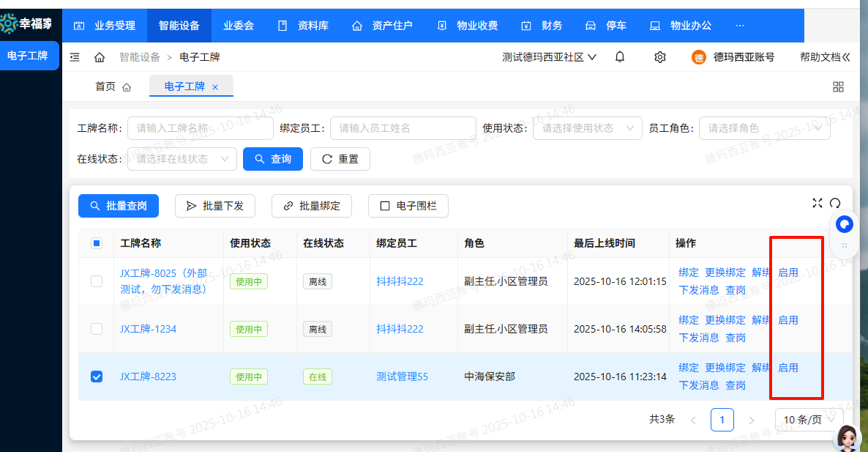Screen dimensions: 868x452
Task: Open the 物业收费 top menu
Action: point(468,26)
